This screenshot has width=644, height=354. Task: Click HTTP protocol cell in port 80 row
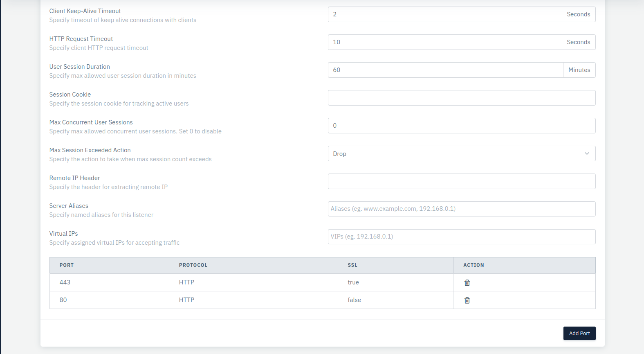[254, 300]
